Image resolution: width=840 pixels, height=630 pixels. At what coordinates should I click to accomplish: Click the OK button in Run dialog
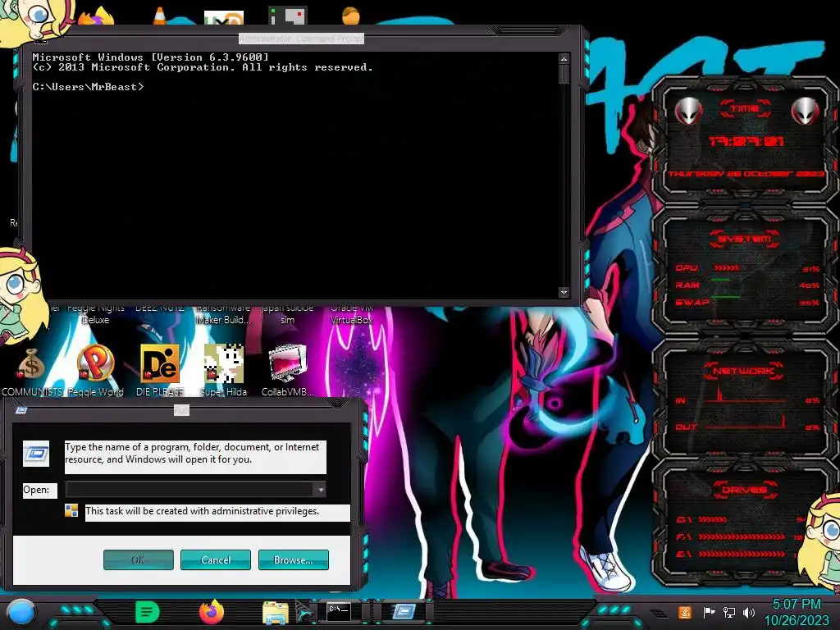tap(138, 559)
